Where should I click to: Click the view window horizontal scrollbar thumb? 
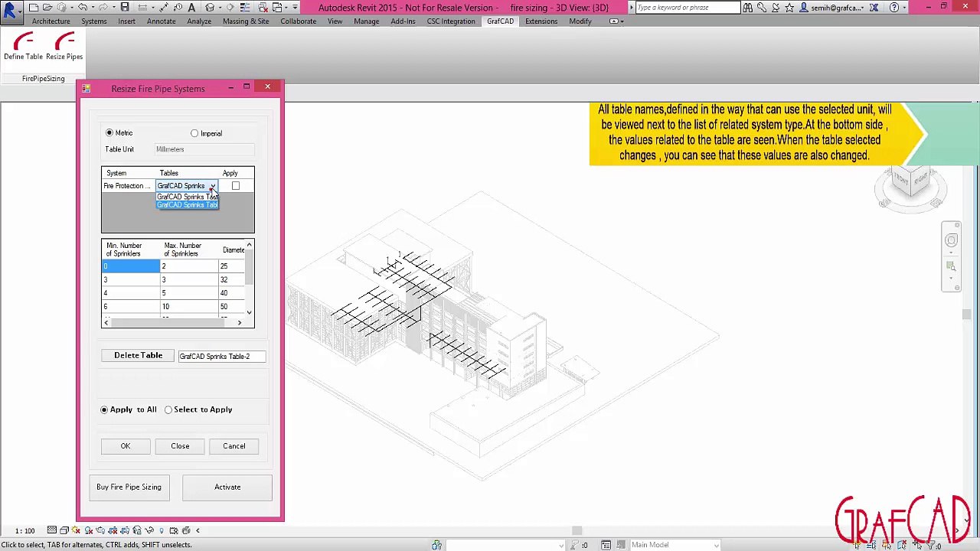(x=577, y=530)
